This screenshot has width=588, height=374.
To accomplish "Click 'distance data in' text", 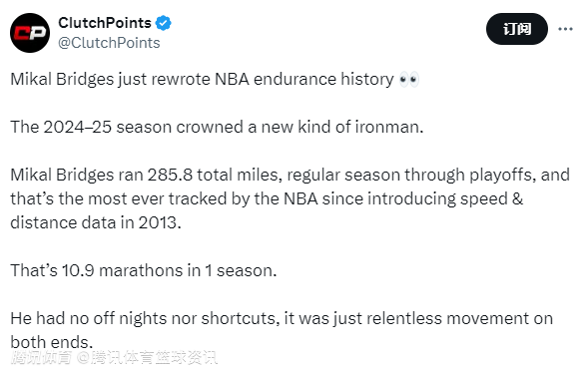I will pyautogui.click(x=72, y=222).
